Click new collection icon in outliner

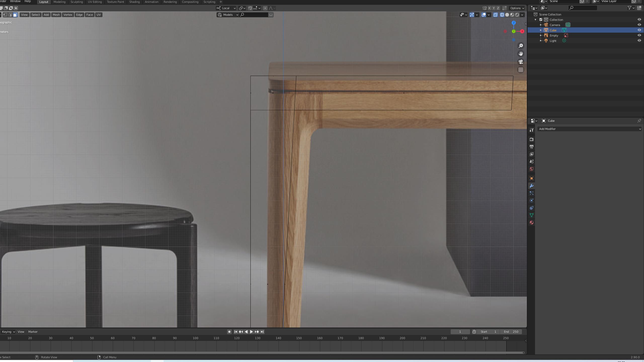point(639,8)
